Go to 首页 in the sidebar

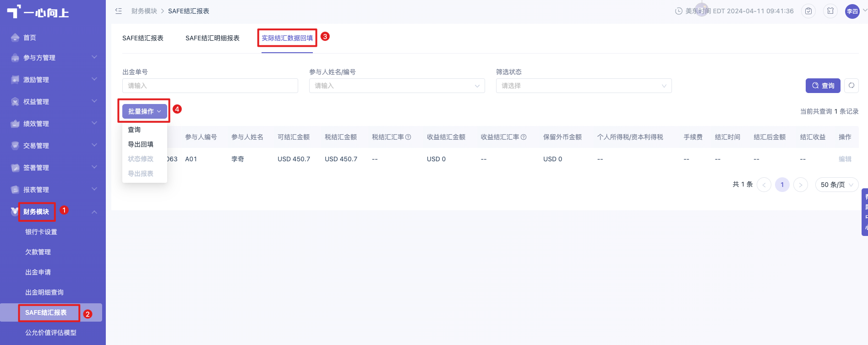(30, 38)
